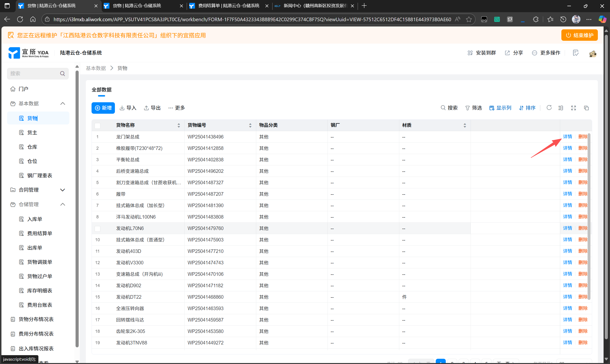Click the magnifier icon in sidebar search
The height and width of the screenshot is (364, 610).
tap(62, 74)
